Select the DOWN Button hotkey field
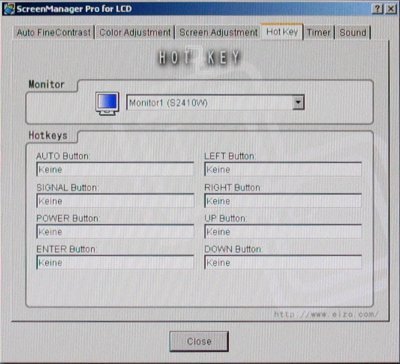Image resolution: width=400 pixels, height=364 pixels. 283,262
